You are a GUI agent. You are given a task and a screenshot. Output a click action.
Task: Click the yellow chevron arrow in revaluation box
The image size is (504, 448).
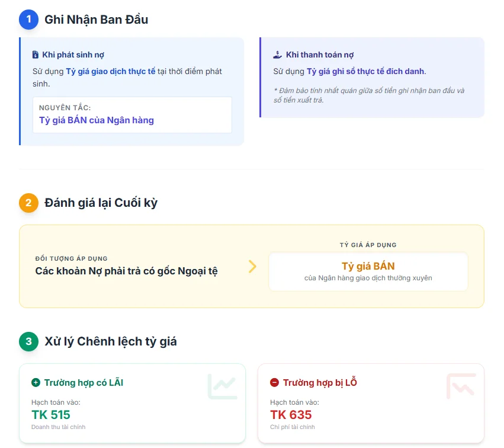pos(252,266)
